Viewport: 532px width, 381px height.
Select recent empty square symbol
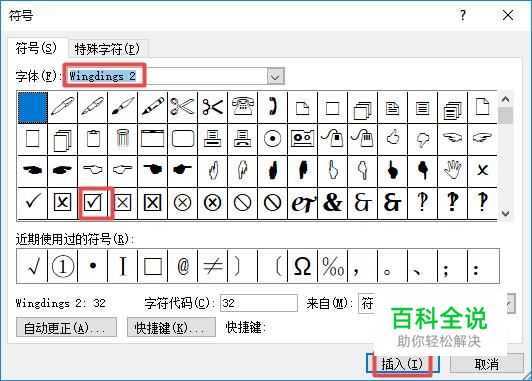(x=152, y=266)
